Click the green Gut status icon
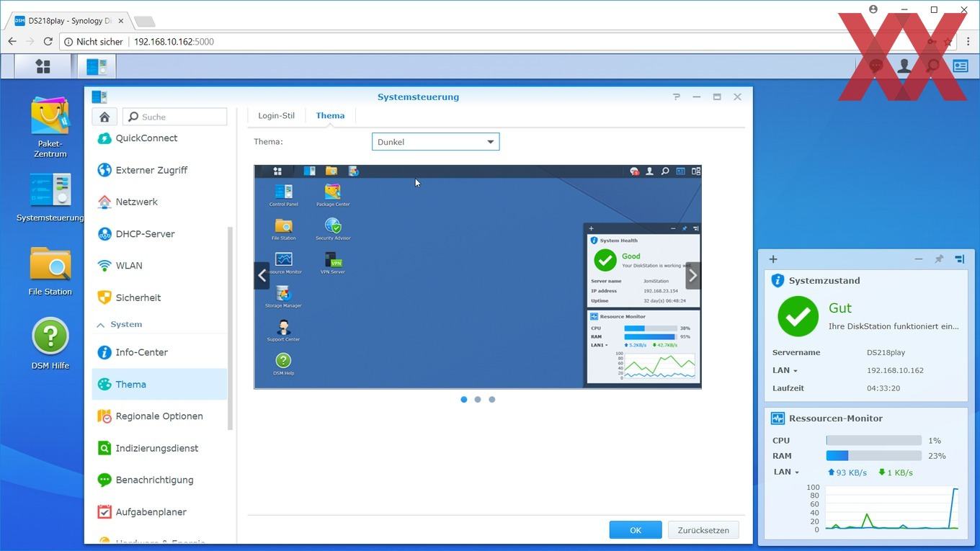This screenshot has width=980, height=551. point(798,316)
